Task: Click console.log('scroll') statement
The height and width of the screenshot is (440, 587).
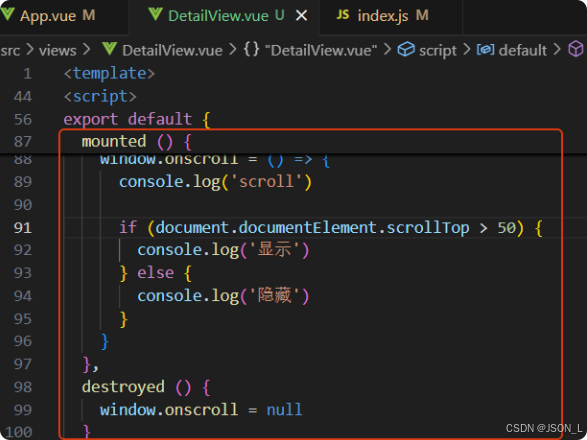Action: tap(215, 182)
